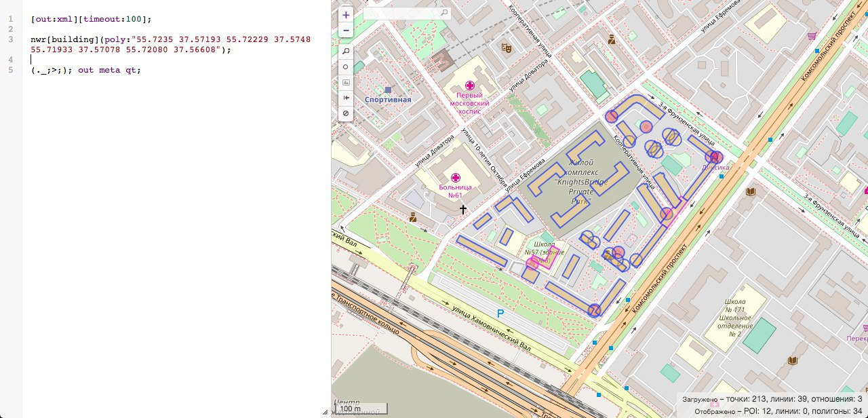Click the monument icon west of Больница №61
The height and width of the screenshot is (418, 868).
(x=412, y=217)
